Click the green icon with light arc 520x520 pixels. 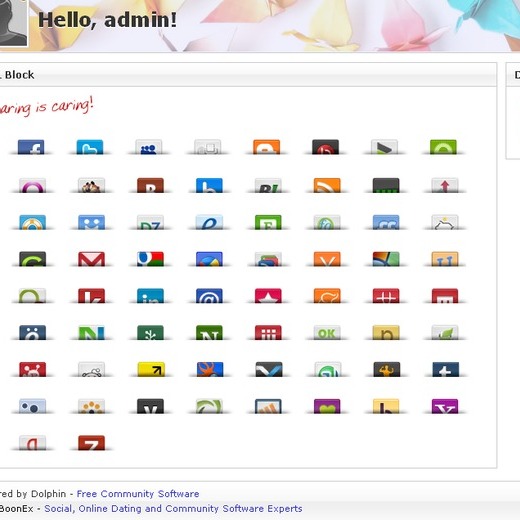pos(443,147)
